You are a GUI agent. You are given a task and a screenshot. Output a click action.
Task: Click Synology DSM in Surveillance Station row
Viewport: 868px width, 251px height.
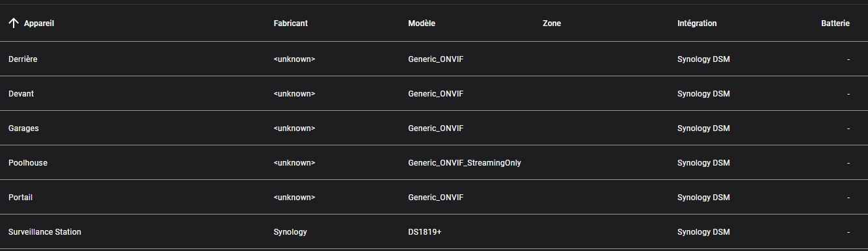[x=703, y=232]
